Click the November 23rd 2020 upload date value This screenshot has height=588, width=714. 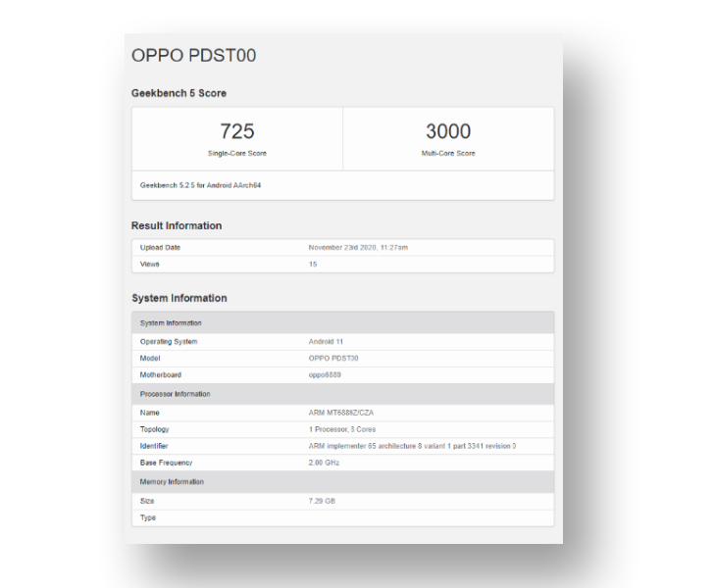pos(358,248)
